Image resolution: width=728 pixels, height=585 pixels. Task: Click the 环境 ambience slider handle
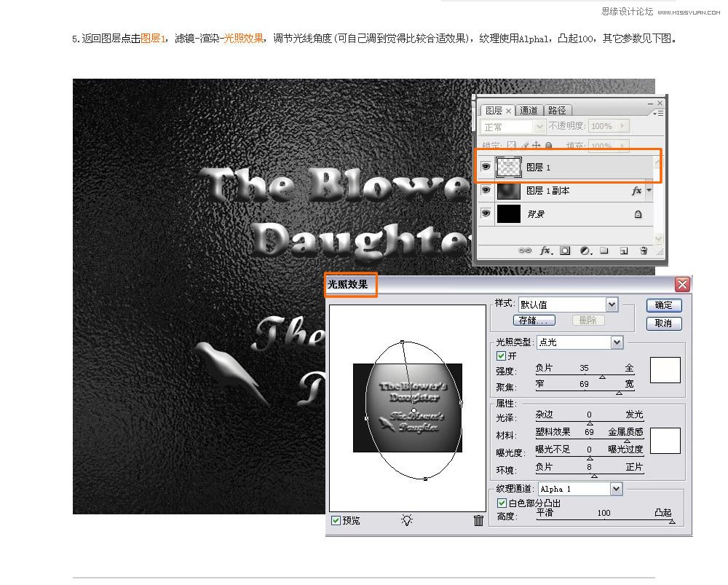tap(594, 476)
